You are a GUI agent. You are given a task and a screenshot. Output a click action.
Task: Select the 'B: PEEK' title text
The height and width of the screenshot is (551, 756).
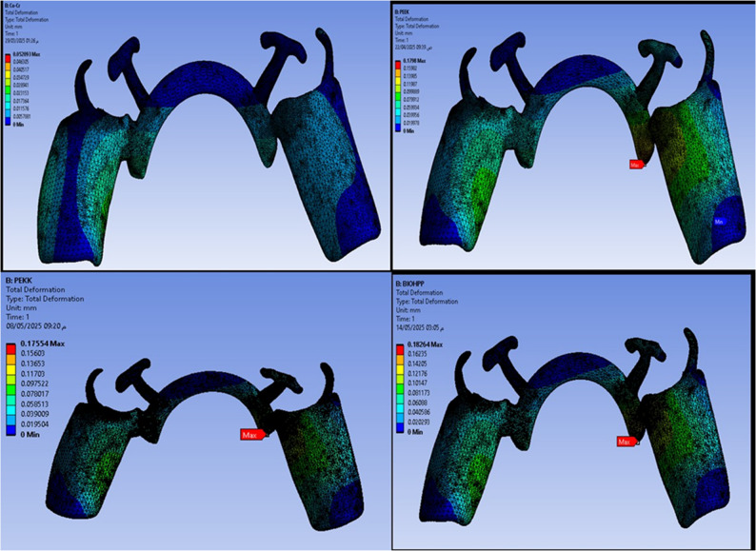coord(403,12)
